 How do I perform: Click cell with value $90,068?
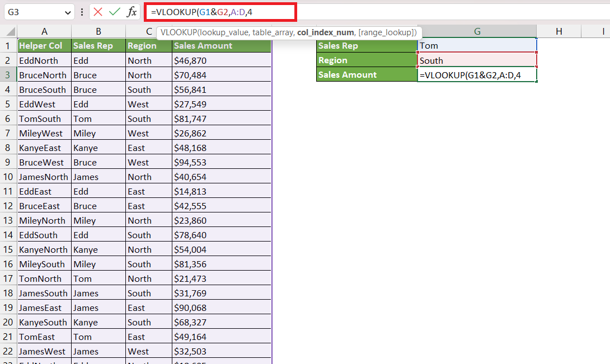pyautogui.click(x=222, y=308)
